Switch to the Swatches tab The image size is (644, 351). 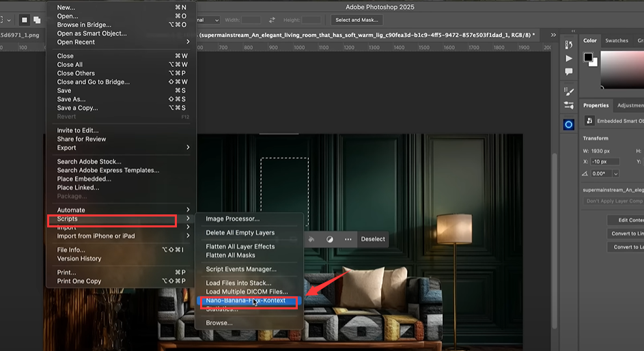pos(617,40)
